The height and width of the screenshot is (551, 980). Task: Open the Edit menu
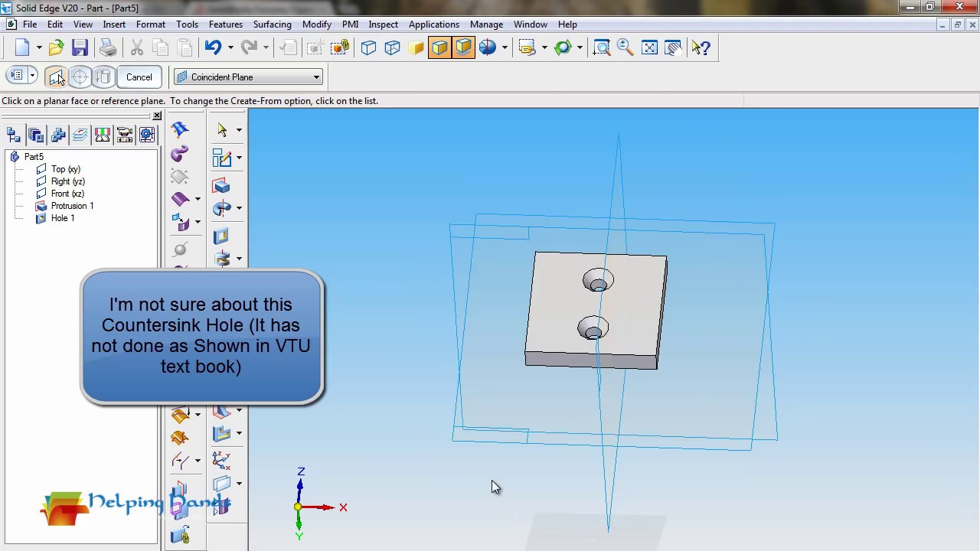[55, 24]
